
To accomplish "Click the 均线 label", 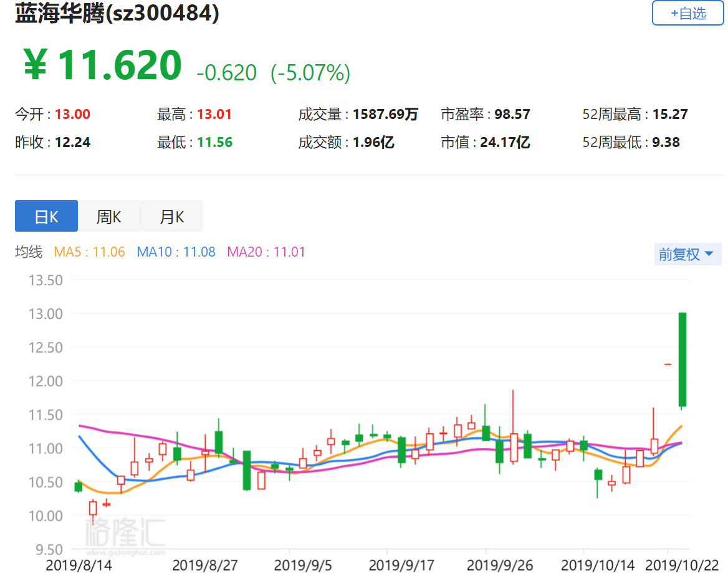I will coord(29,252).
